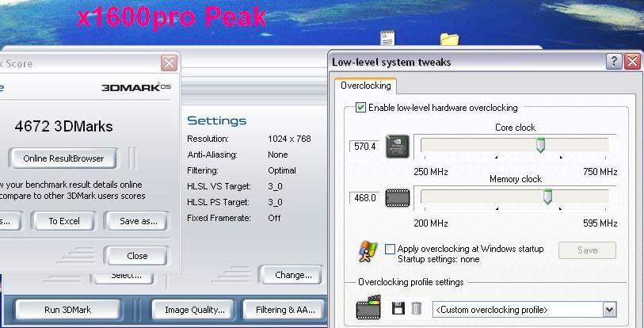Click the partially hidden Select... button
644x328 pixels.
coord(124,277)
